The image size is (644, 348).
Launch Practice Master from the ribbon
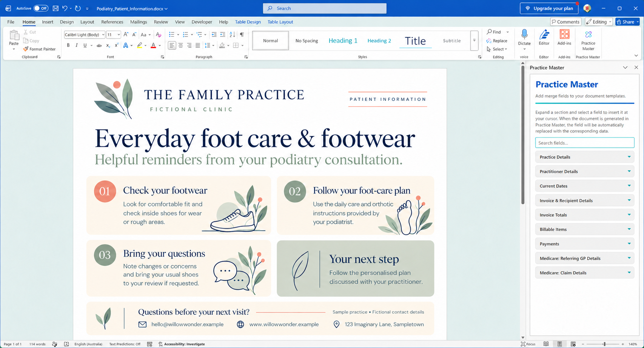[x=588, y=40]
